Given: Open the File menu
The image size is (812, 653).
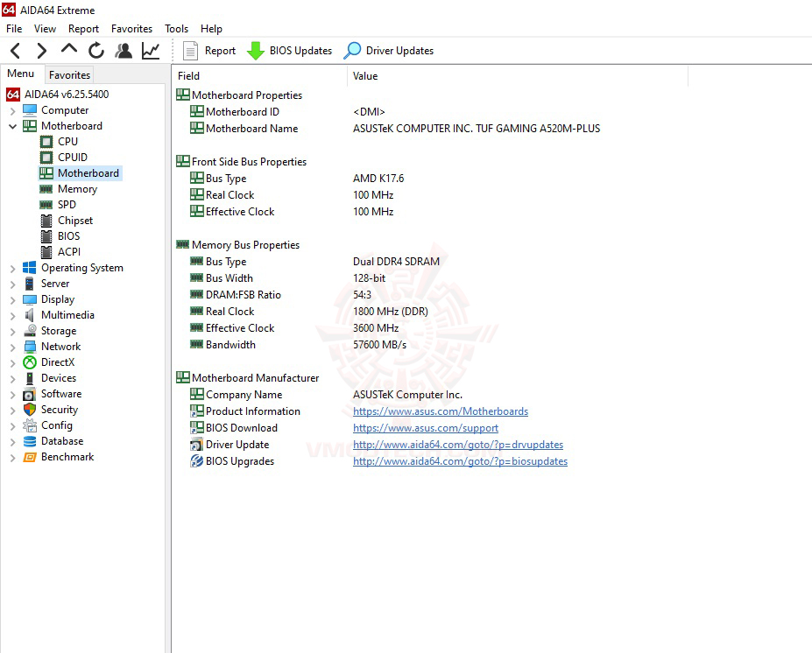Looking at the screenshot, I should click(14, 29).
